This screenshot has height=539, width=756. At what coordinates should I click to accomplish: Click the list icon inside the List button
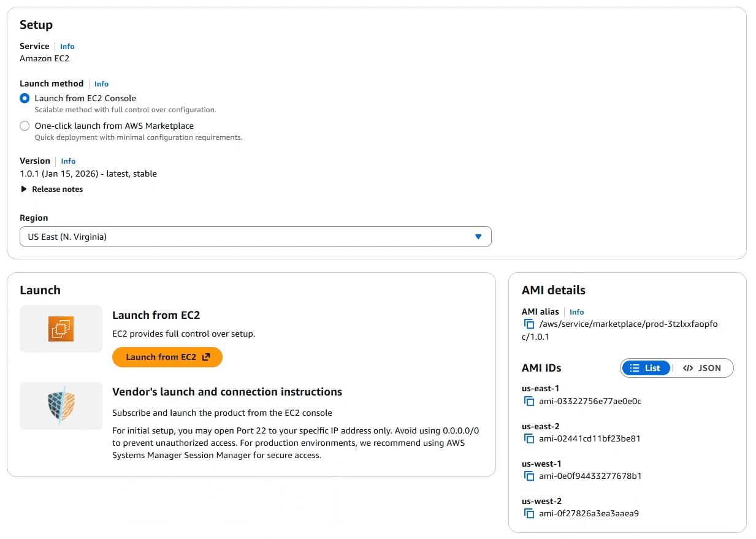[x=636, y=368]
